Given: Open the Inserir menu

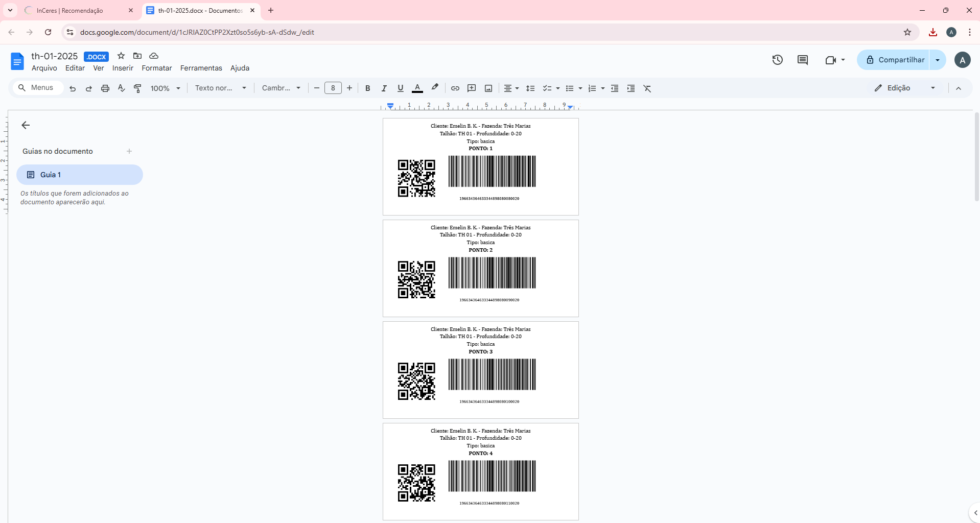Looking at the screenshot, I should tap(123, 68).
